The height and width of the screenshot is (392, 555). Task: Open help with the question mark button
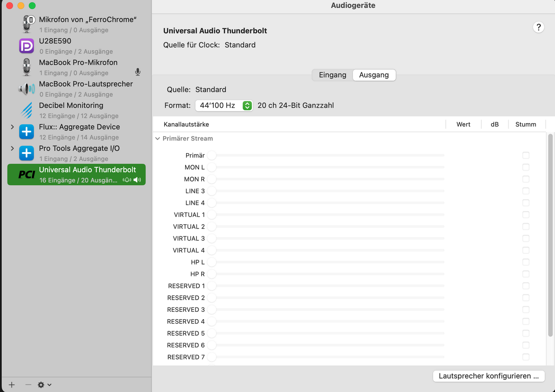(x=538, y=27)
